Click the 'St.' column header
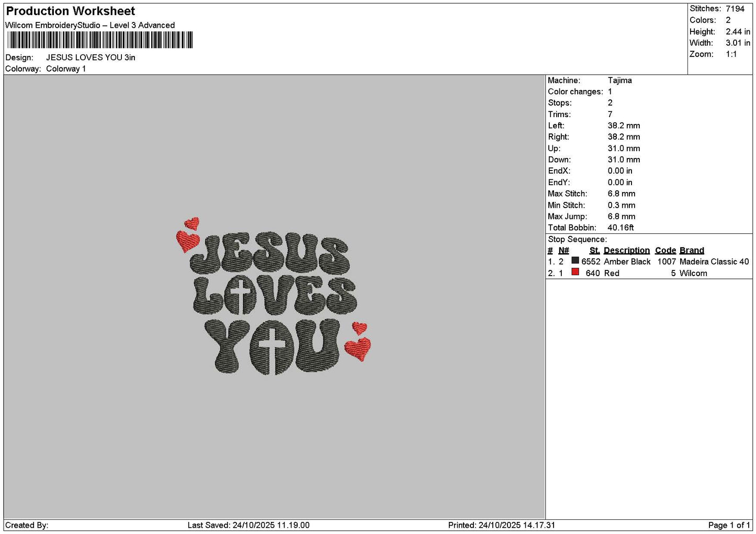The height and width of the screenshot is (534, 756). (x=594, y=251)
